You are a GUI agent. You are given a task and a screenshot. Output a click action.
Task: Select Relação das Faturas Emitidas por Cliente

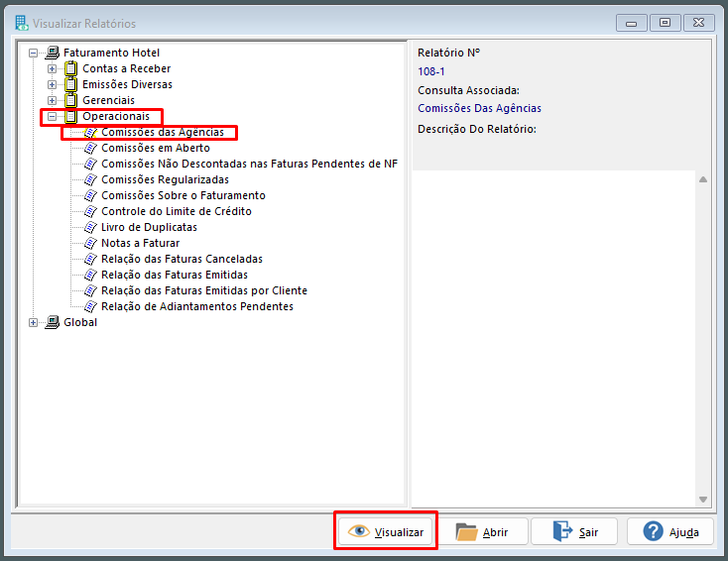(204, 290)
